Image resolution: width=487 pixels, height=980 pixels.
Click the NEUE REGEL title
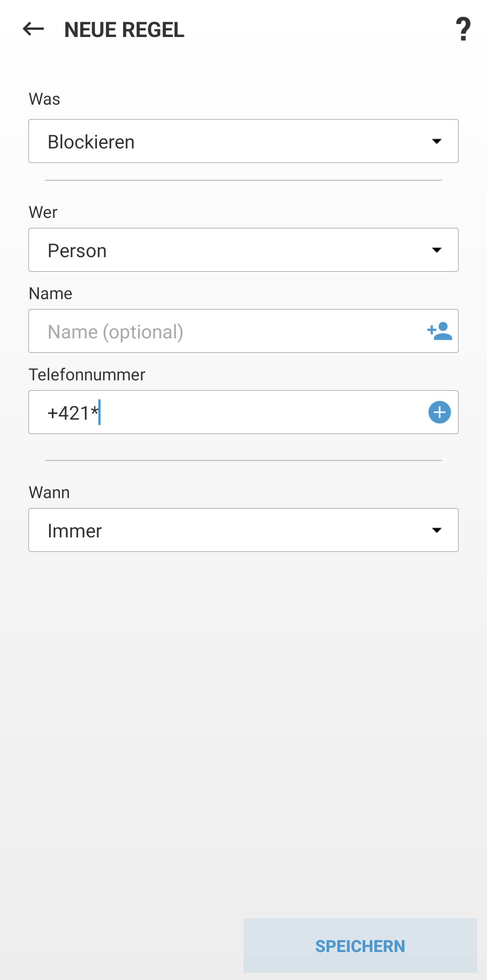pos(124,30)
